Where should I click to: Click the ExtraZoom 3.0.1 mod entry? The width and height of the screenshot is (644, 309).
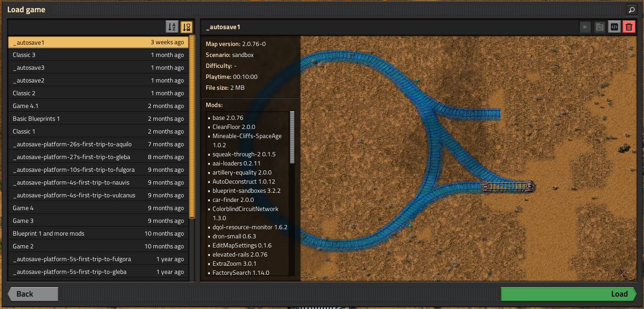(234, 263)
